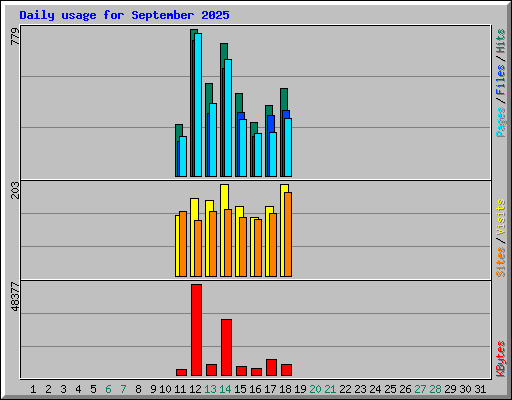Select the red KBytes bar for day 16
This screenshot has width=512, height=400.
256,372
